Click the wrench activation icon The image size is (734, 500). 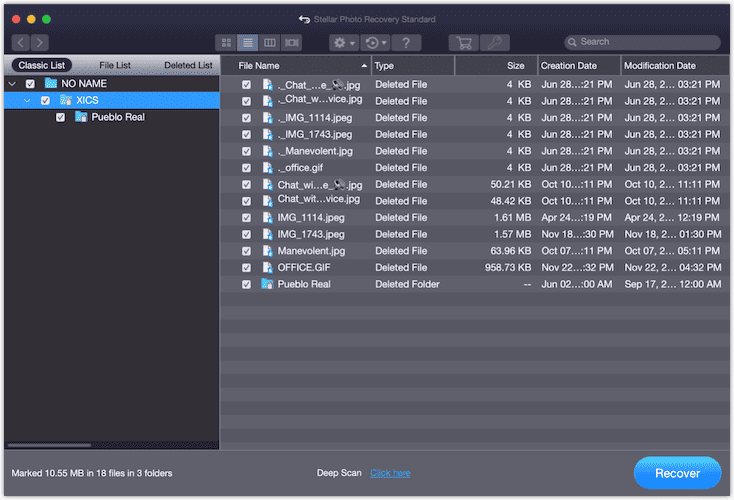coord(494,42)
